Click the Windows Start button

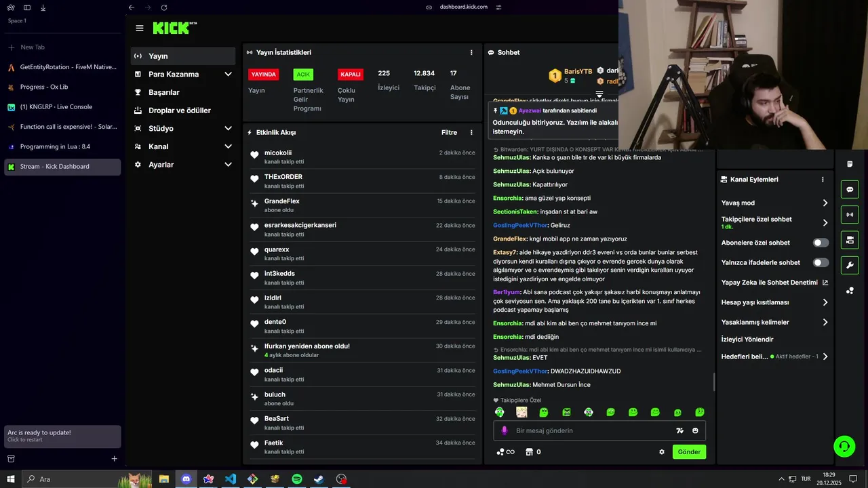11,479
